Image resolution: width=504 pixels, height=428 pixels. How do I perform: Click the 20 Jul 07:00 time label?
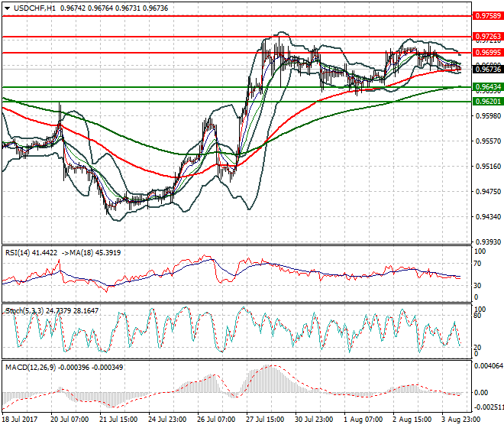(x=69, y=420)
